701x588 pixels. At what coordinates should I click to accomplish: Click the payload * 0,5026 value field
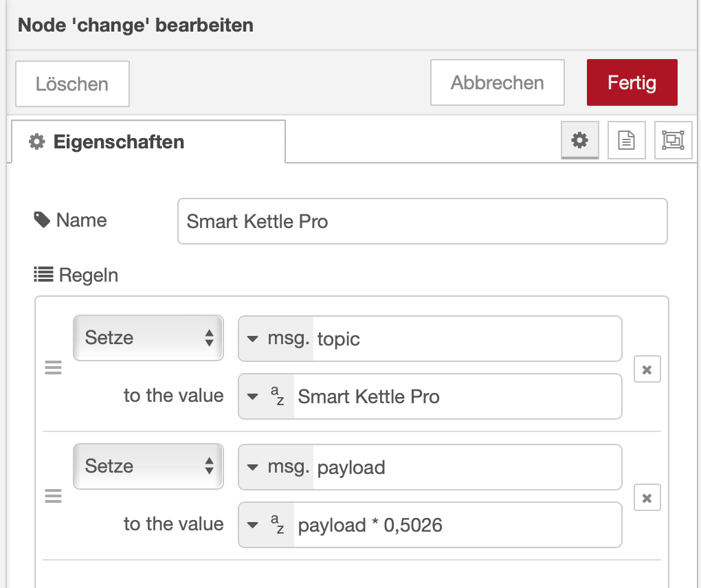coord(457,525)
